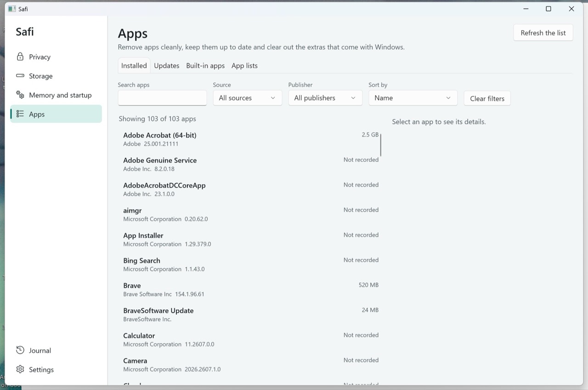
Task: Select the Calculator app entry
Action: (x=249, y=339)
